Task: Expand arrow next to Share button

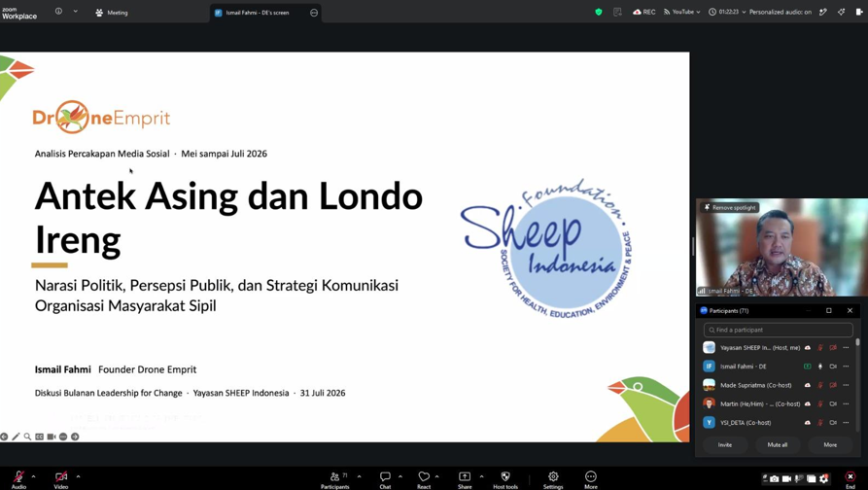Action: pos(481,476)
